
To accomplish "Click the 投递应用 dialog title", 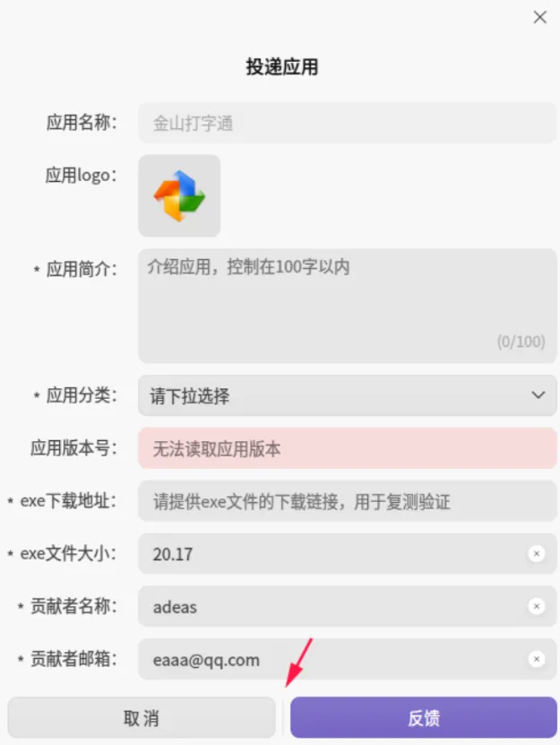I will [280, 67].
